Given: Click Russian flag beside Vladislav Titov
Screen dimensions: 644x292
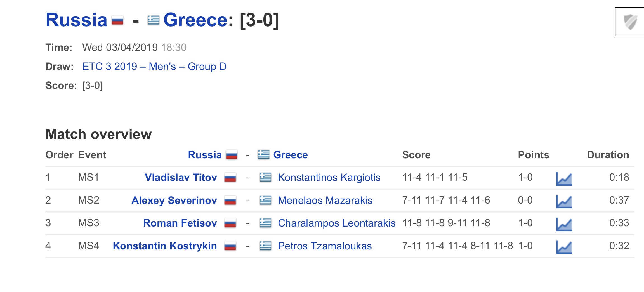Looking at the screenshot, I should tap(230, 178).
